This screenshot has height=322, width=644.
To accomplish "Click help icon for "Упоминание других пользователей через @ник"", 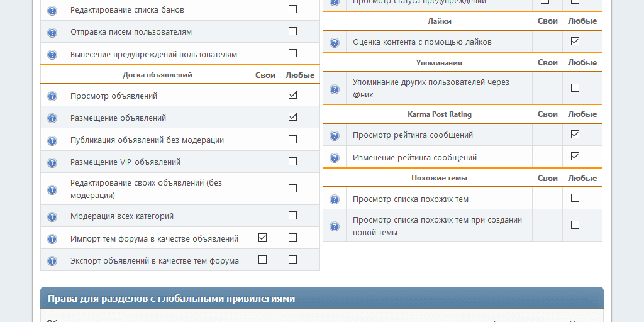I will [x=335, y=89].
